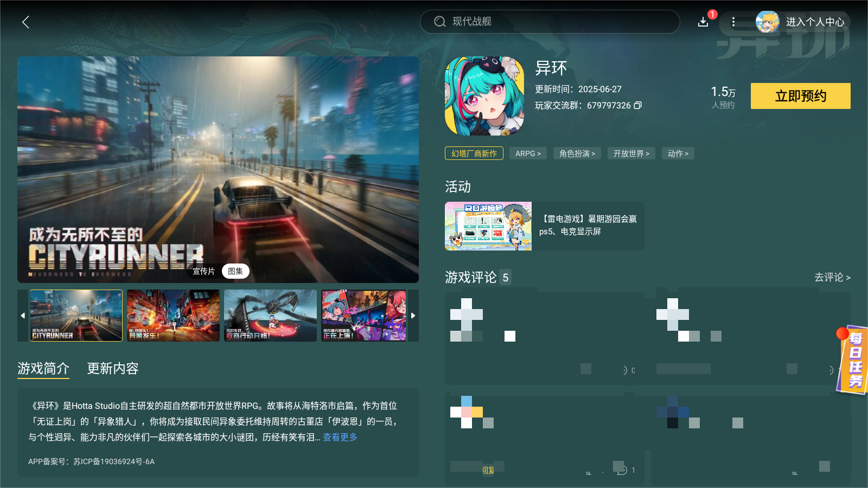This screenshot has height=488, width=868.
Task: Click the comment bubble icon on a review
Action: point(620,470)
